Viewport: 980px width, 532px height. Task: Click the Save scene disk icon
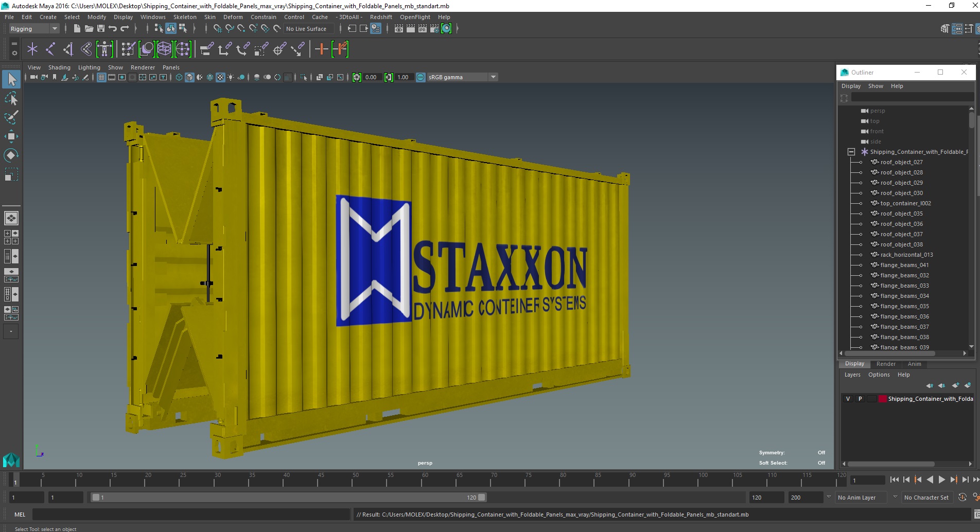(x=101, y=29)
